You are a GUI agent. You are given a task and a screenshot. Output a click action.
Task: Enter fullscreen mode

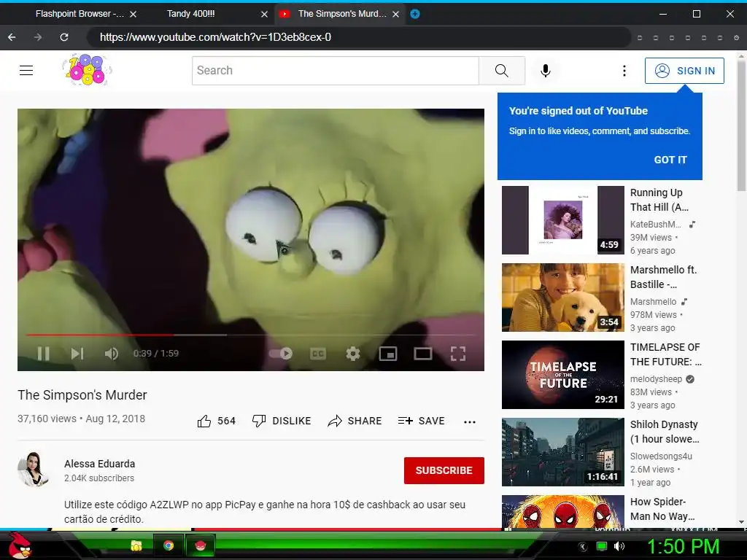pyautogui.click(x=458, y=354)
